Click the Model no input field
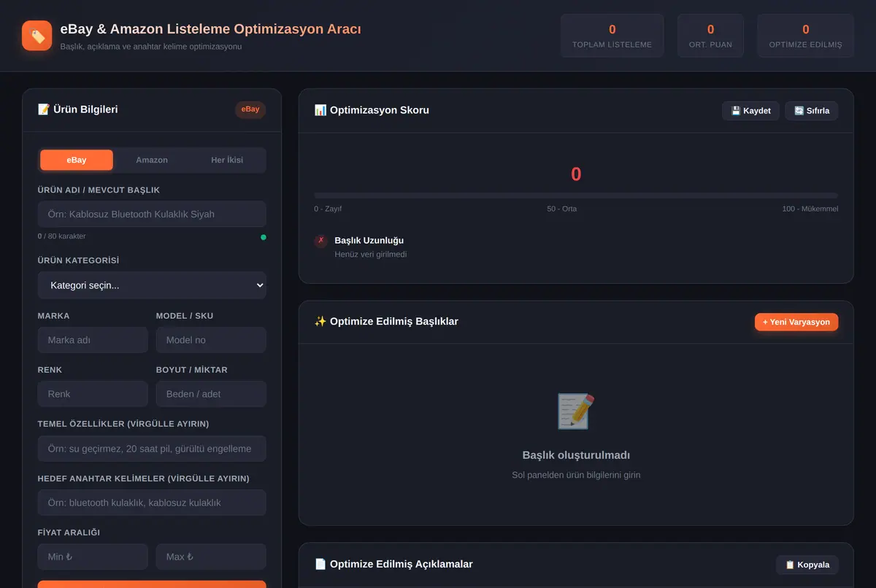The height and width of the screenshot is (588, 876). pos(211,340)
